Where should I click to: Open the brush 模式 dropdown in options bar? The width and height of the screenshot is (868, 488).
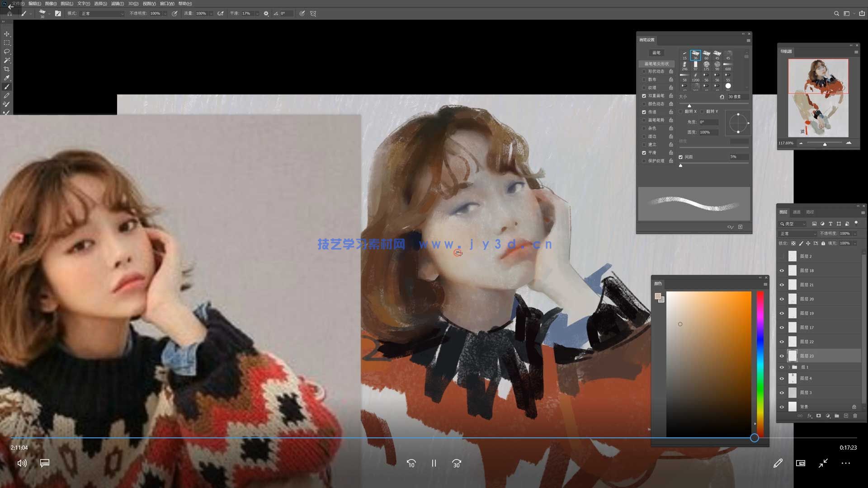[102, 14]
